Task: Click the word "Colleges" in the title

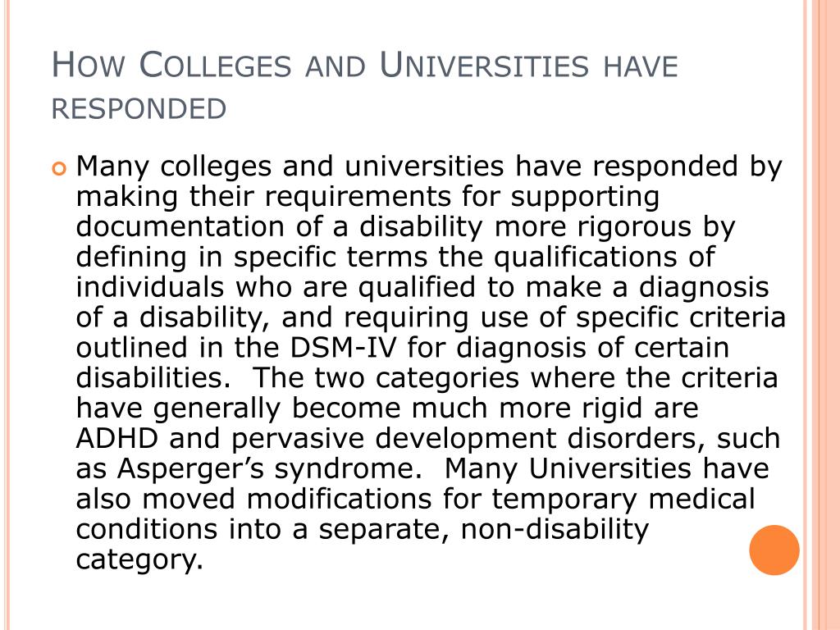Action: [x=215, y=66]
